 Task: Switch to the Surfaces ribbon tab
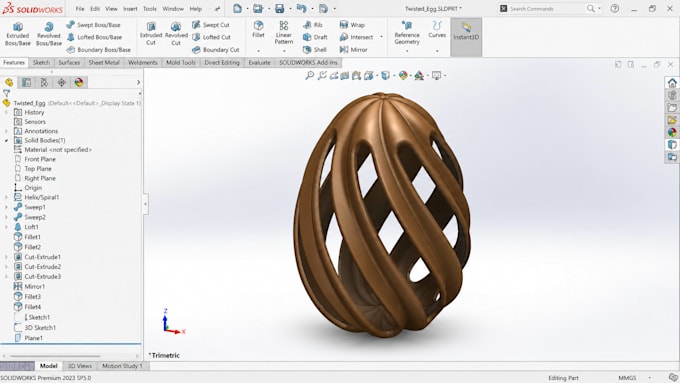pyautogui.click(x=69, y=62)
